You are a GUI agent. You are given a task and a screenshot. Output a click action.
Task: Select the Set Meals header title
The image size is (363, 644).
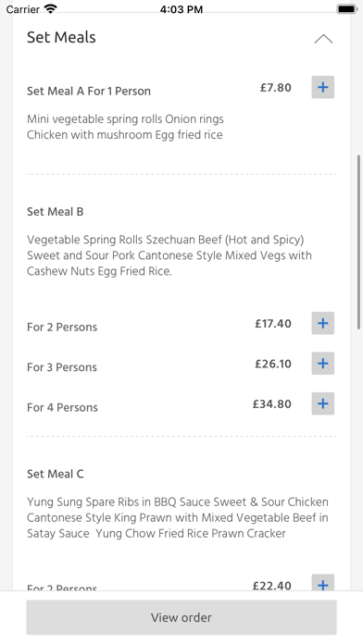(x=61, y=37)
